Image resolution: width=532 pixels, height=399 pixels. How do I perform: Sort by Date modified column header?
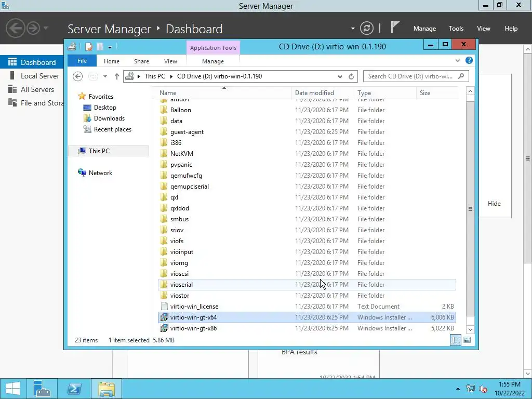pos(323,92)
